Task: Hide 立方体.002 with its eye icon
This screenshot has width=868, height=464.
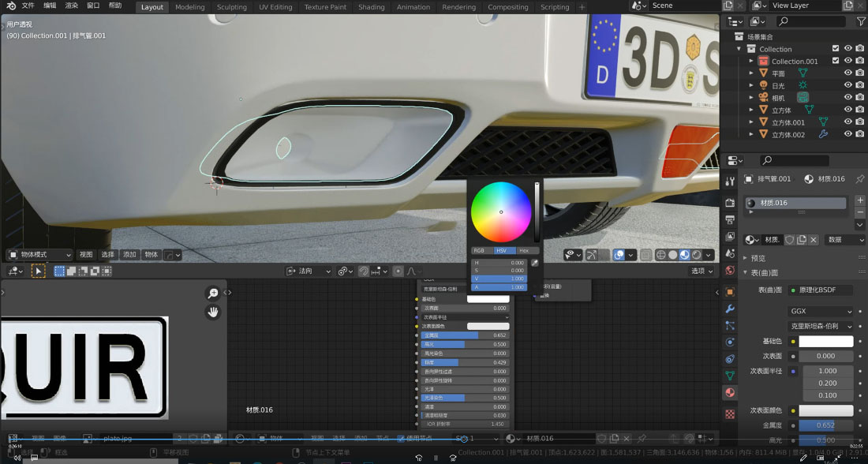Action: click(x=847, y=133)
